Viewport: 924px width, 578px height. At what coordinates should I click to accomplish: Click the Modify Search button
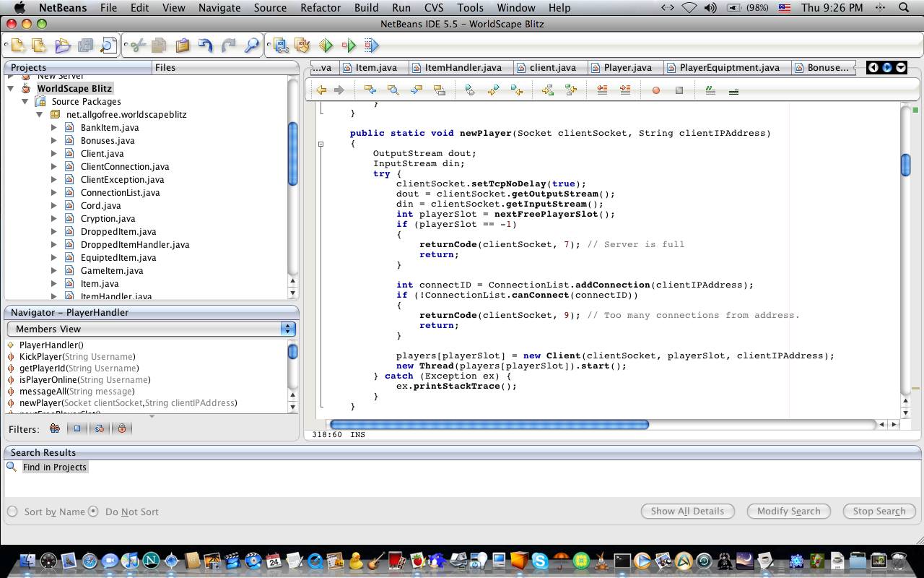click(x=788, y=511)
